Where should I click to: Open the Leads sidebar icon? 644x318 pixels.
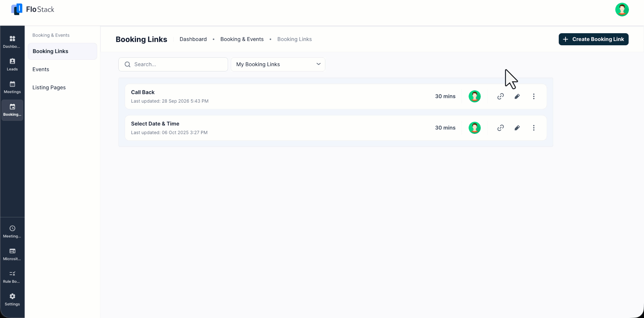(12, 64)
